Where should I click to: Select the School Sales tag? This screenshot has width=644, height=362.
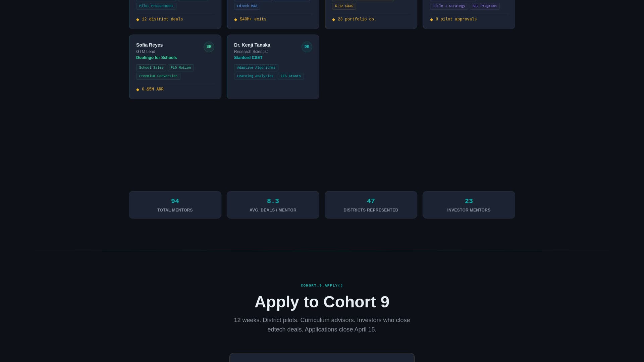coord(151,68)
